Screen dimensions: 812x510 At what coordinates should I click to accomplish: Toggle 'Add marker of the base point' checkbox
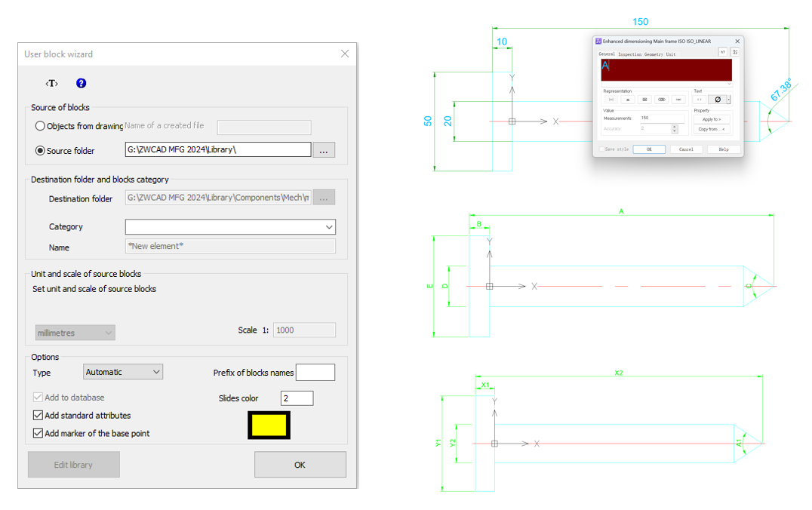point(38,433)
